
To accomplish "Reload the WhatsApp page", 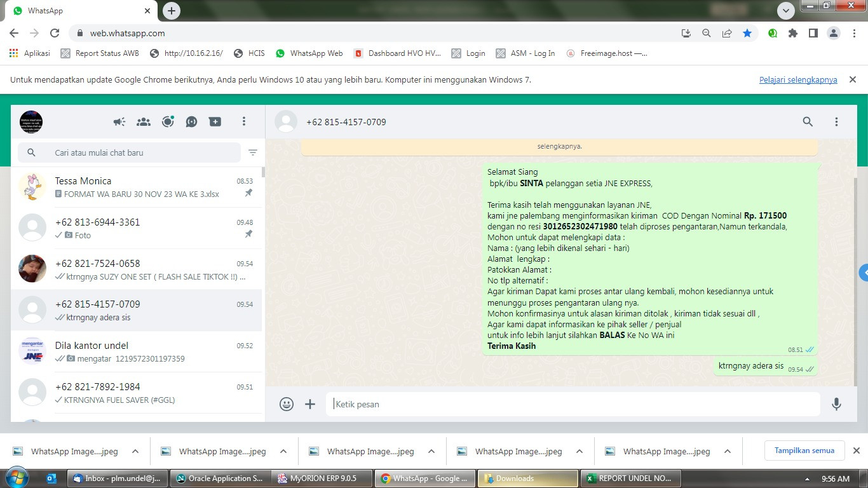I will (x=55, y=33).
